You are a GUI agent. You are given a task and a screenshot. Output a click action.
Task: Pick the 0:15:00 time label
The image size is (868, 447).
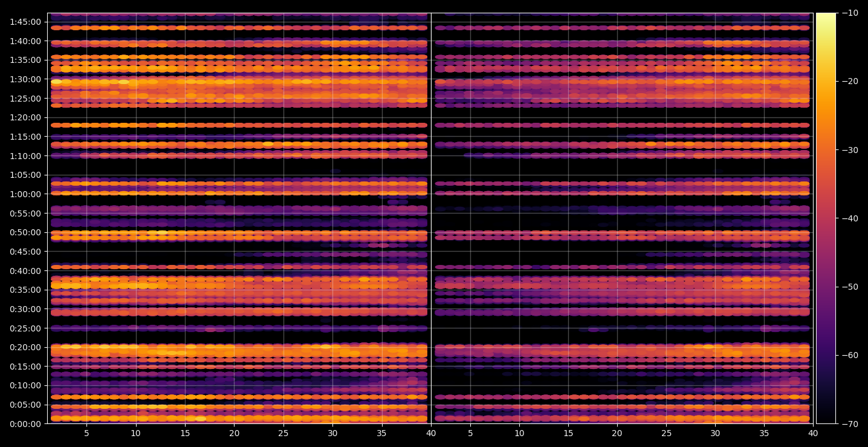[x=26, y=366]
